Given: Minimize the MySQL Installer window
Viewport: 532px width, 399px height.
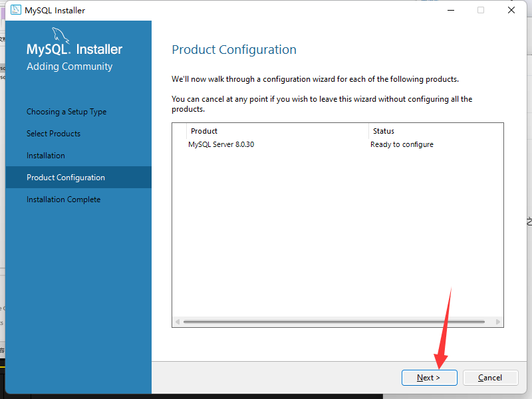Looking at the screenshot, I should [451, 10].
